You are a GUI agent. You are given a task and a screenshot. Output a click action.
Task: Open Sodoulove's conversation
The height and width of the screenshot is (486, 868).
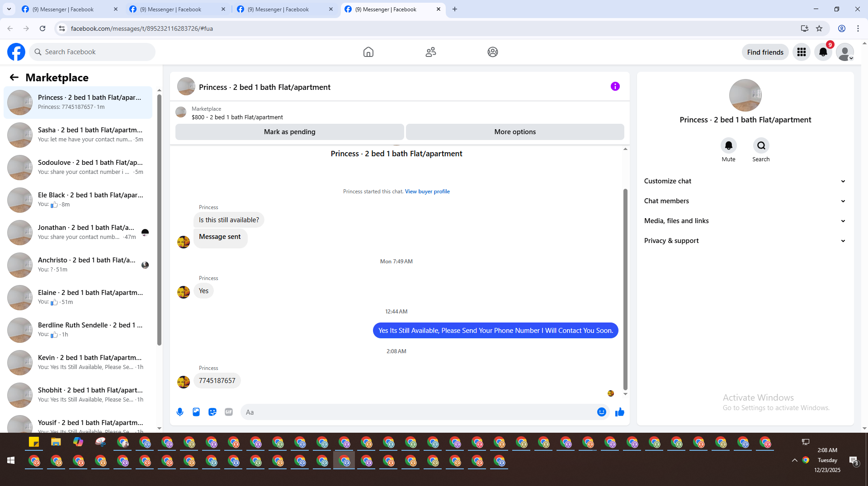[78, 167]
